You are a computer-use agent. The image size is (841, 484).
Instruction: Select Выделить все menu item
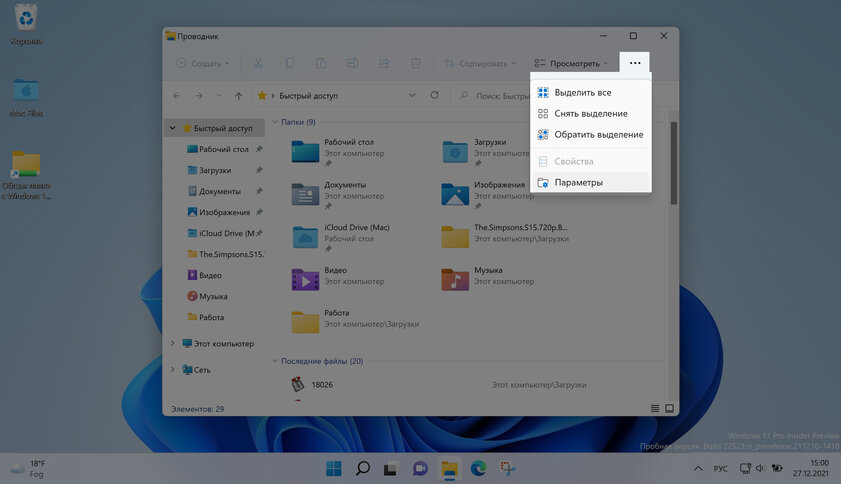pyautogui.click(x=591, y=92)
